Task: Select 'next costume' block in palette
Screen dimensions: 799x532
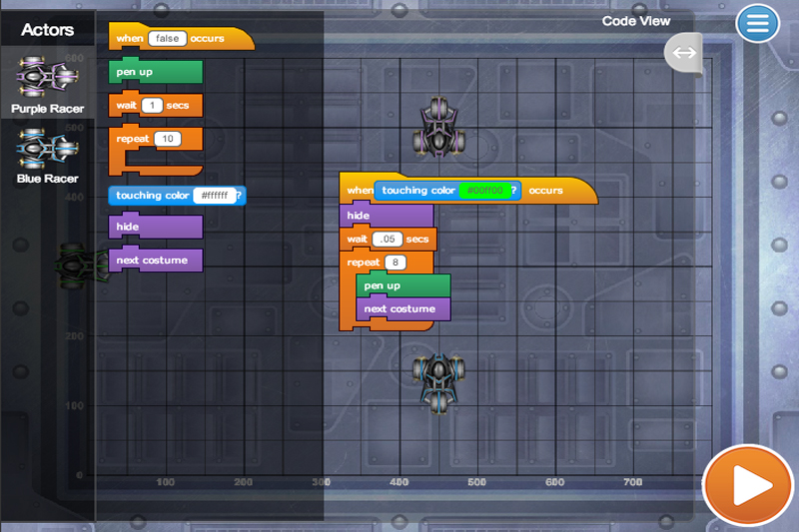Action: [156, 261]
